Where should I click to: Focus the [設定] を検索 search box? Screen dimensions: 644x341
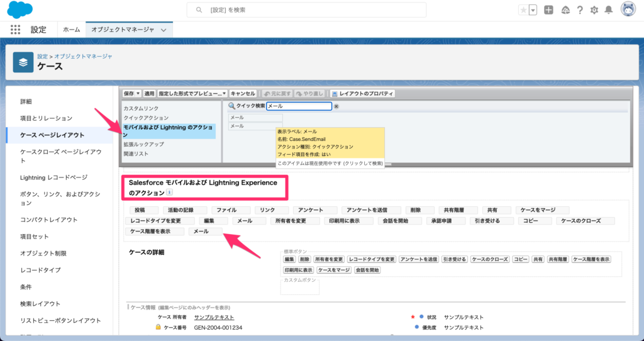tap(306, 10)
